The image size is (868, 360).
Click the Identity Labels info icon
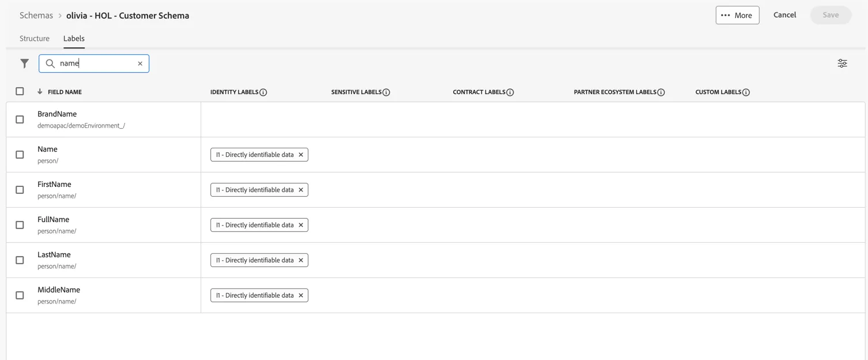click(263, 92)
